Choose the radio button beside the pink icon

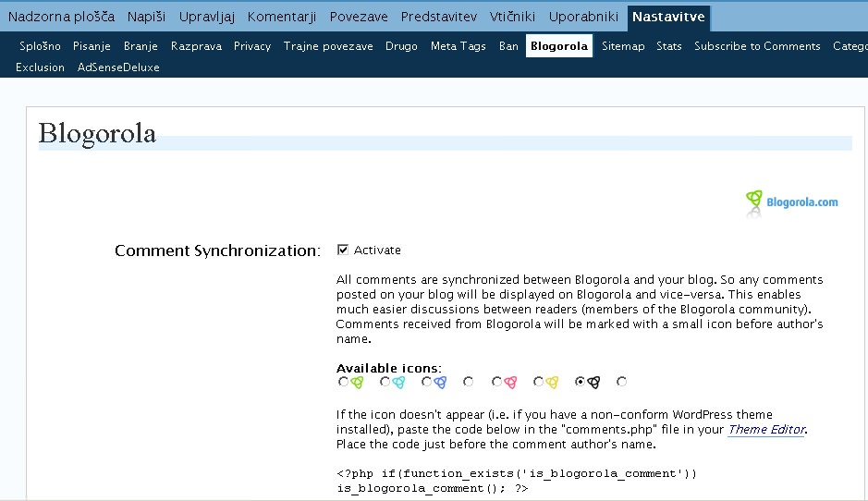(x=496, y=382)
